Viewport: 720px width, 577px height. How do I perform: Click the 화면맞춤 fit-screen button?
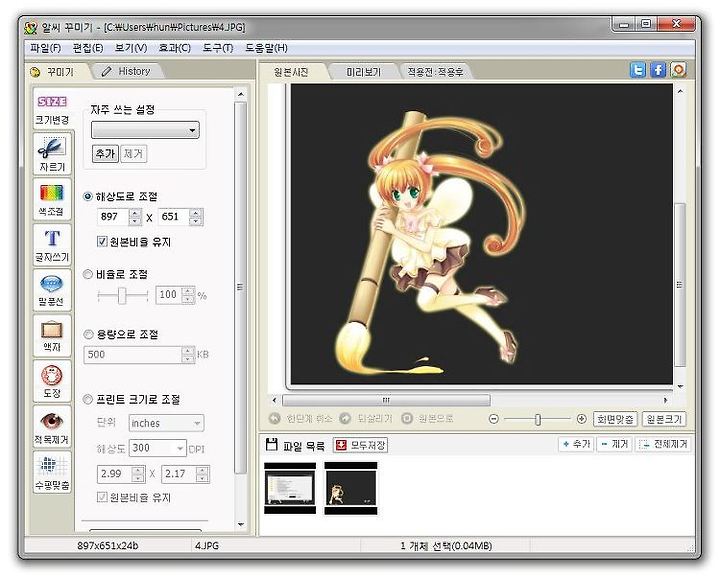click(x=615, y=419)
